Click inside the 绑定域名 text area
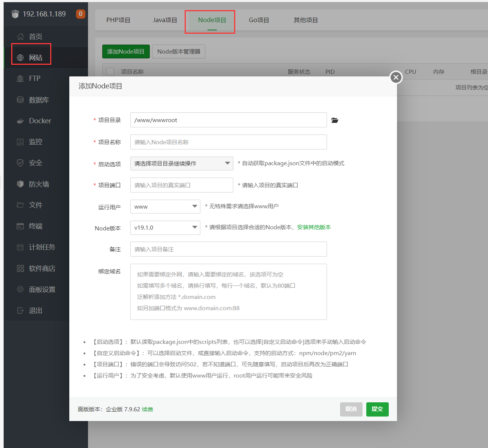The width and height of the screenshot is (488, 448). pyautogui.click(x=228, y=292)
